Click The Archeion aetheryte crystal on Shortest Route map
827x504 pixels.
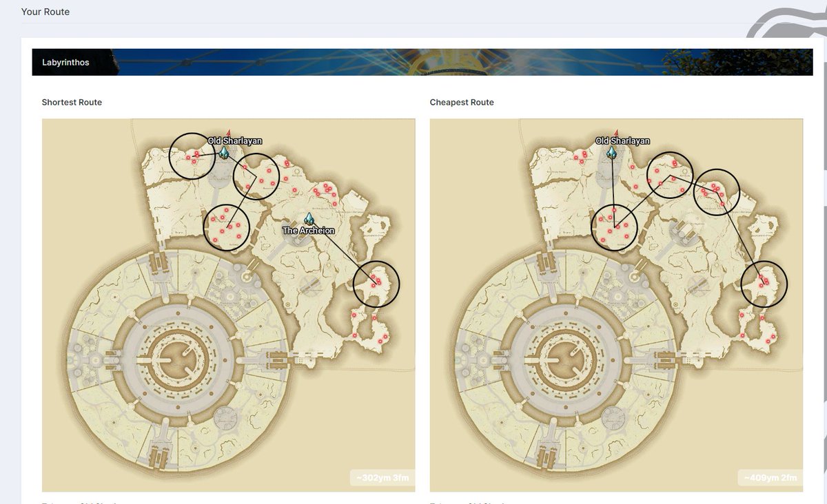pos(309,220)
